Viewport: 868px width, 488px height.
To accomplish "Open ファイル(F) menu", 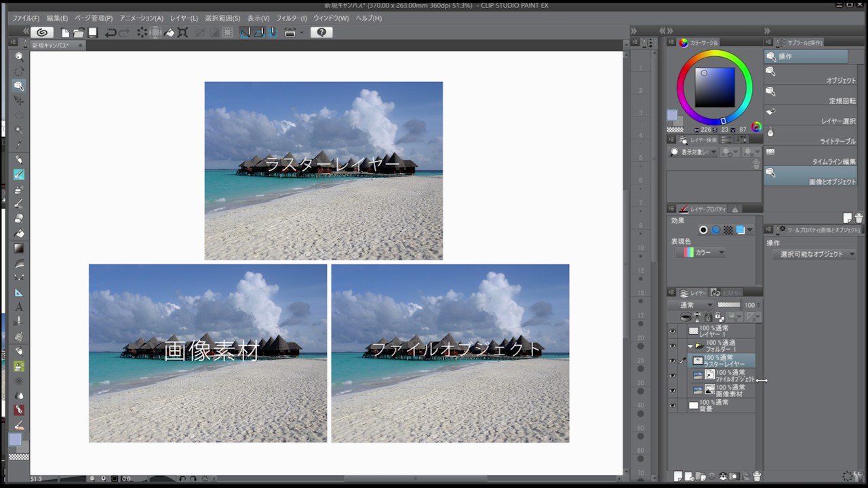I will click(26, 18).
